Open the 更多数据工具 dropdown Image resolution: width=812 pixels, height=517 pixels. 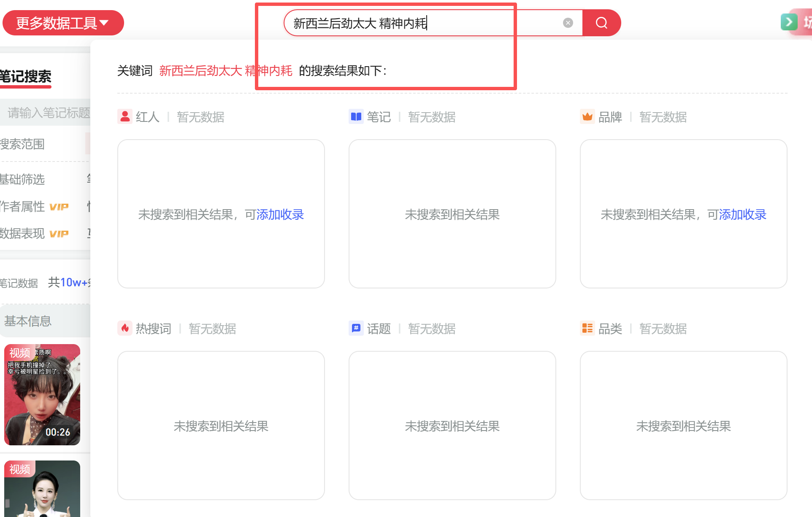(63, 23)
